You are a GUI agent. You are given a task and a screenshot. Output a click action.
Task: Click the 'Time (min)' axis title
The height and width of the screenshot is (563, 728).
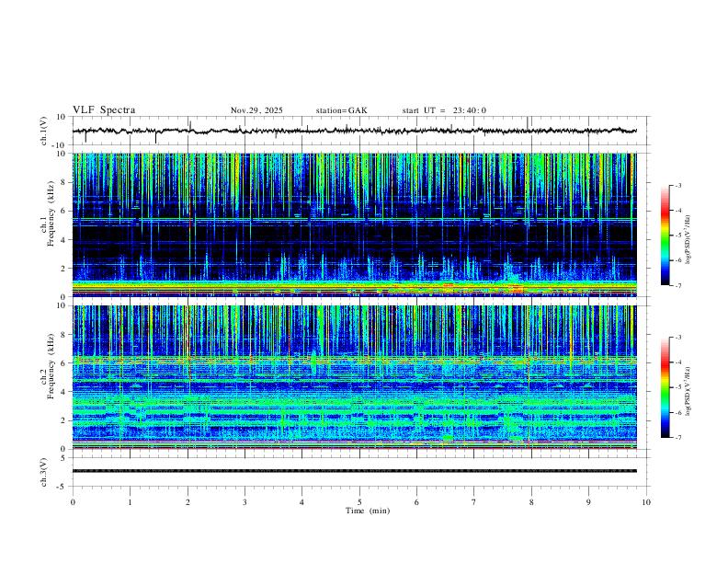point(368,511)
